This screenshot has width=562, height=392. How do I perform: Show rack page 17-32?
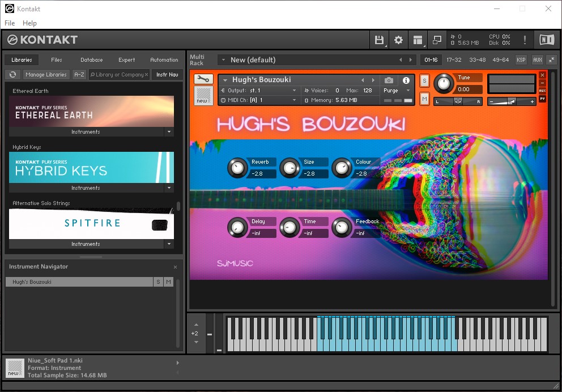pyautogui.click(x=454, y=60)
